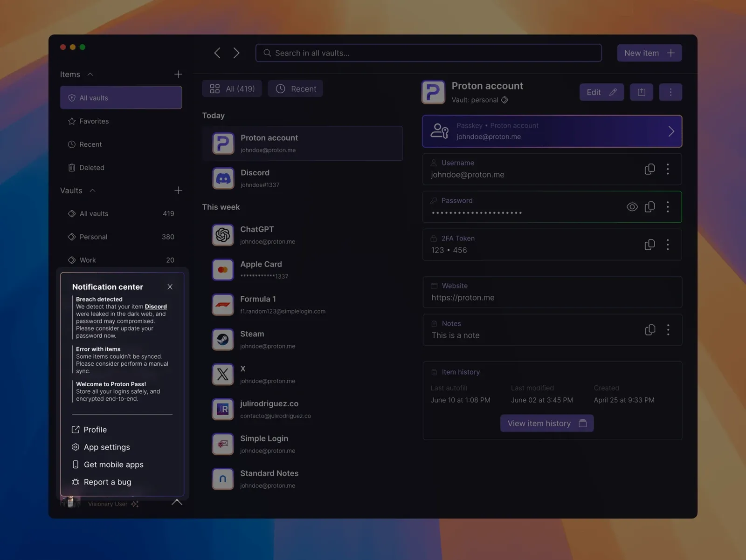
Task: Collapse the Vaults section
Action: [x=92, y=191]
